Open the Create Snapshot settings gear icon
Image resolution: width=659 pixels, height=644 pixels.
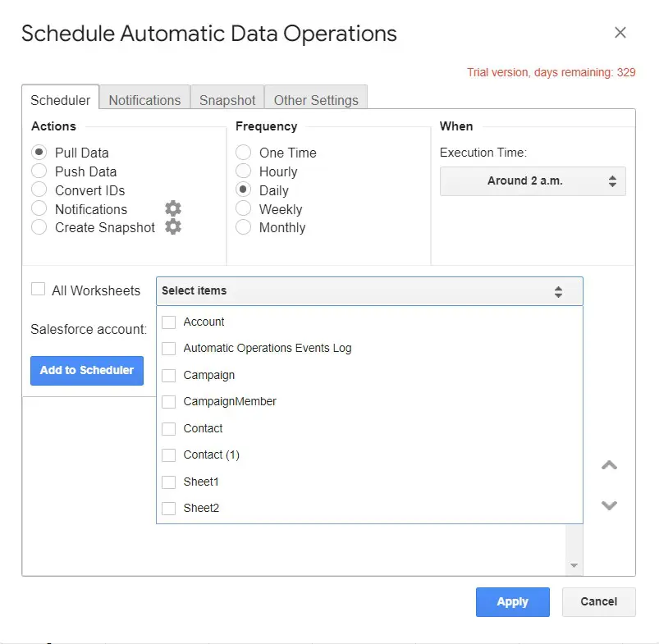pyautogui.click(x=172, y=227)
